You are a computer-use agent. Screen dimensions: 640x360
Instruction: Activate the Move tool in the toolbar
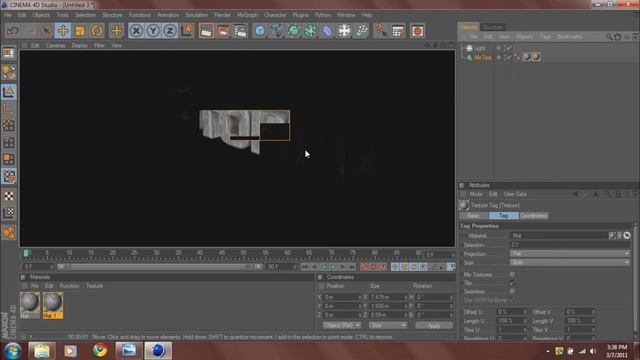63,31
